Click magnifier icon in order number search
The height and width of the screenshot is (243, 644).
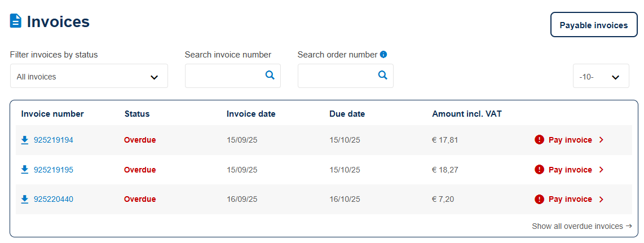click(x=382, y=76)
